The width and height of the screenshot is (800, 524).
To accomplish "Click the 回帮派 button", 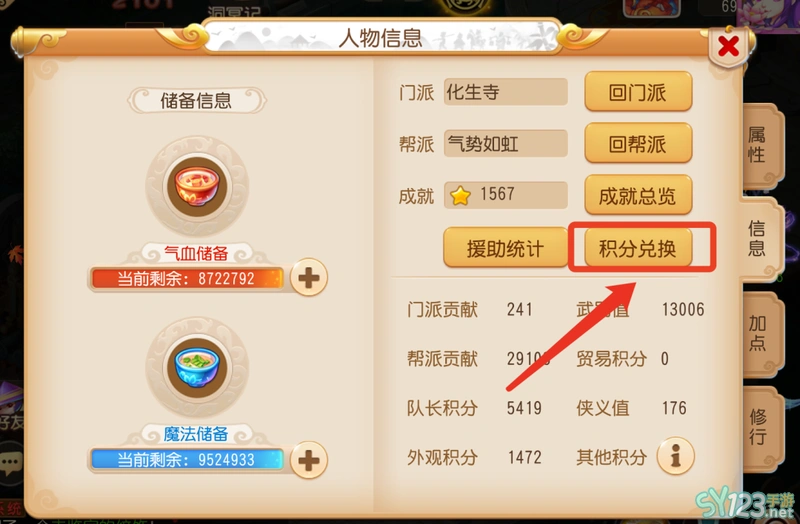I will (x=638, y=143).
